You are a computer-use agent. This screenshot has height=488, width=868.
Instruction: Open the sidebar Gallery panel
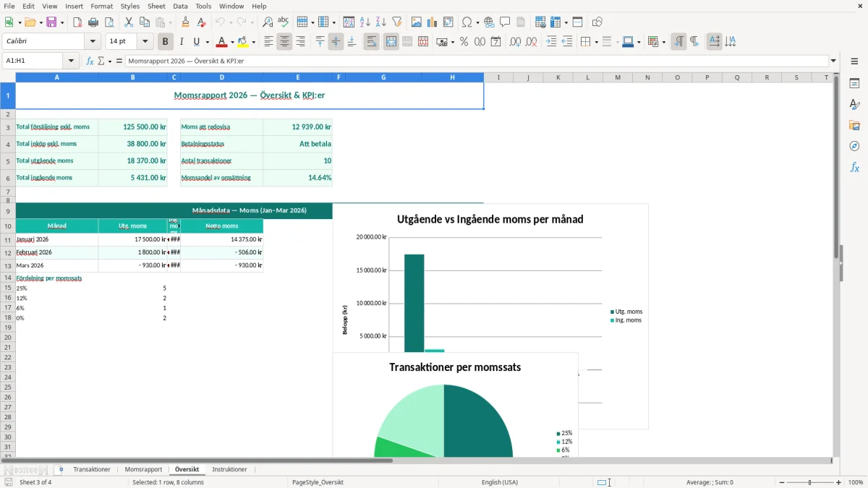854,125
